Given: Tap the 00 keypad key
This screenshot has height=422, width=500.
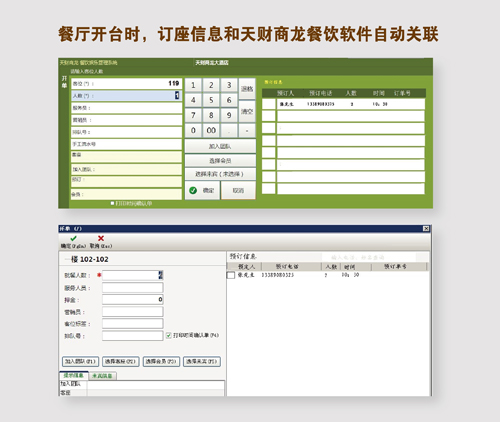Looking at the screenshot, I should pyautogui.click(x=211, y=130).
